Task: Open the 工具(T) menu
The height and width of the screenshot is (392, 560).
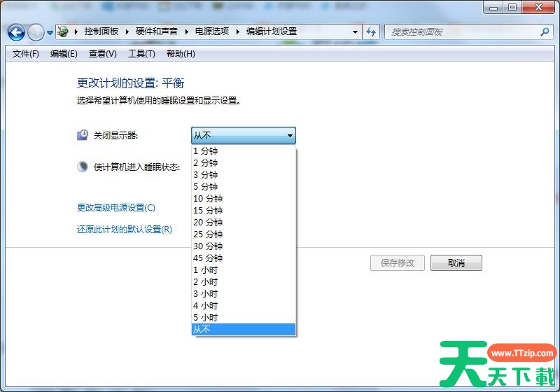Action: point(142,54)
